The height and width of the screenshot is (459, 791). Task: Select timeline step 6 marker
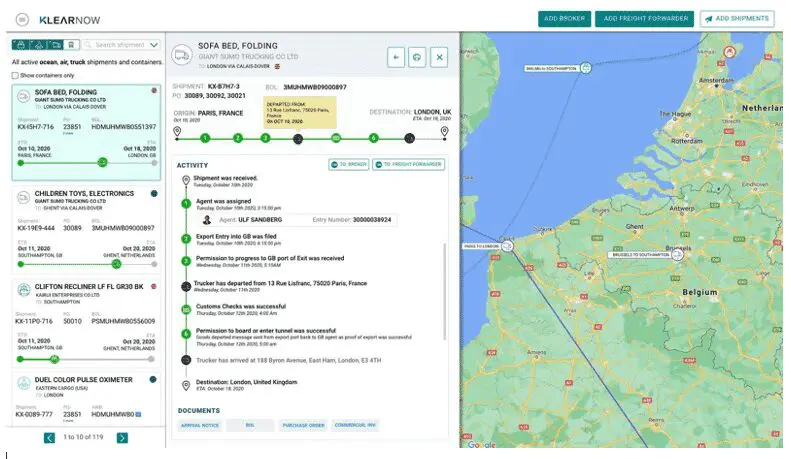tap(373, 138)
